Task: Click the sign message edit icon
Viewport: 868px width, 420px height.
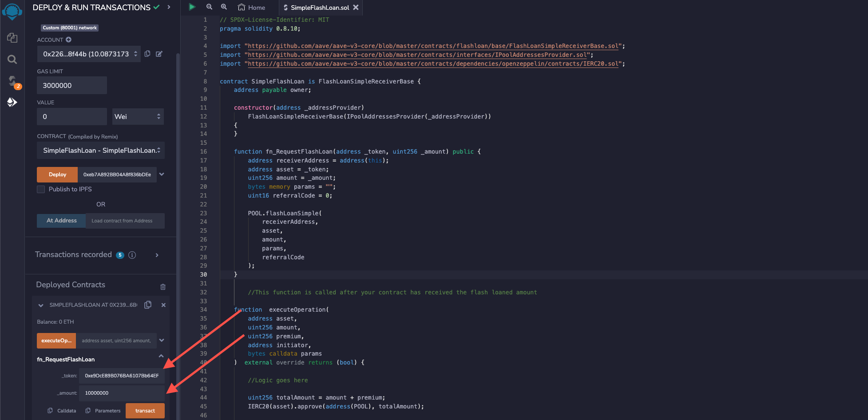Action: point(159,54)
